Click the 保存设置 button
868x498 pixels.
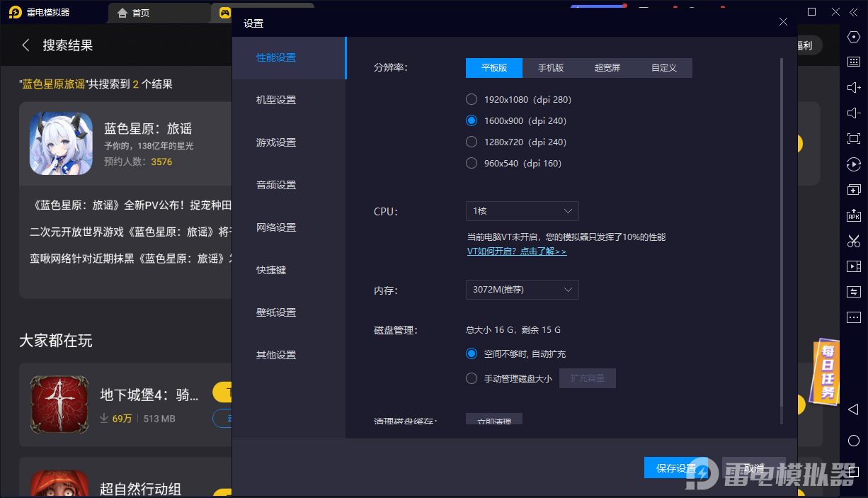point(677,468)
